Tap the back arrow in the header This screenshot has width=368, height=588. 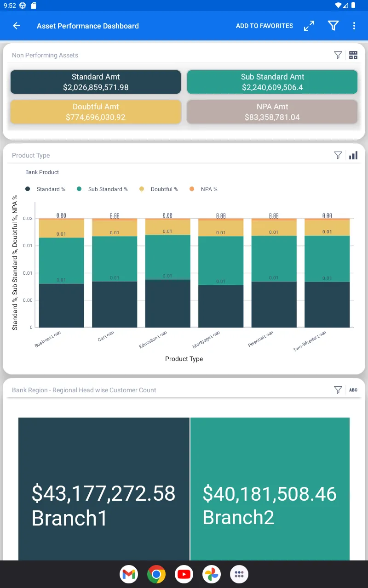[x=17, y=26]
